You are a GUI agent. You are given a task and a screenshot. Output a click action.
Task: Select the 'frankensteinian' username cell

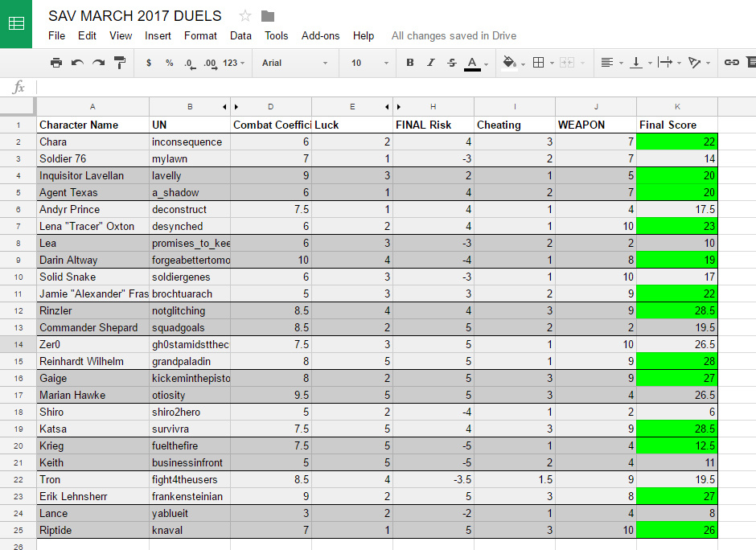190,496
